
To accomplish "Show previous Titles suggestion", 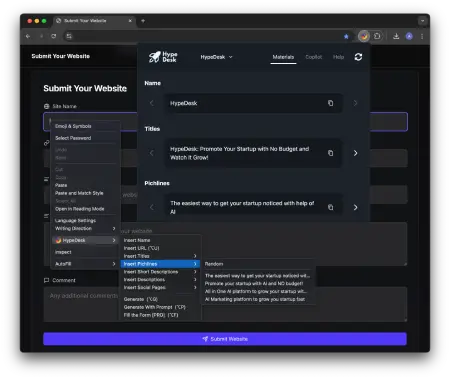I will 152,153.
